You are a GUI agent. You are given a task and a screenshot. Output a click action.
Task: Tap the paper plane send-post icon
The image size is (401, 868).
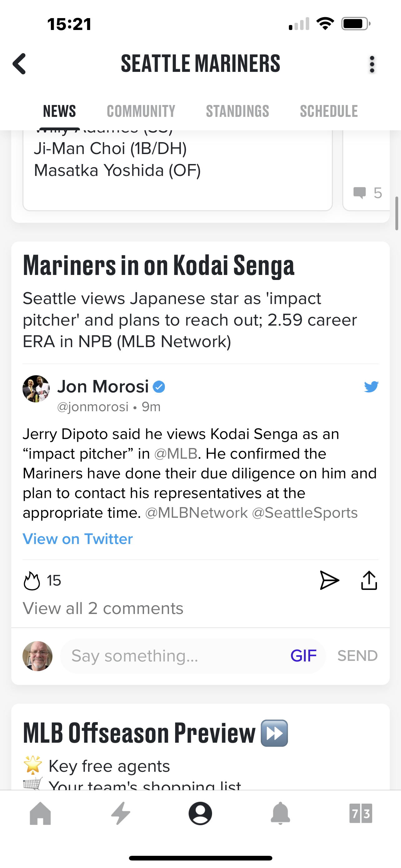pyautogui.click(x=329, y=580)
